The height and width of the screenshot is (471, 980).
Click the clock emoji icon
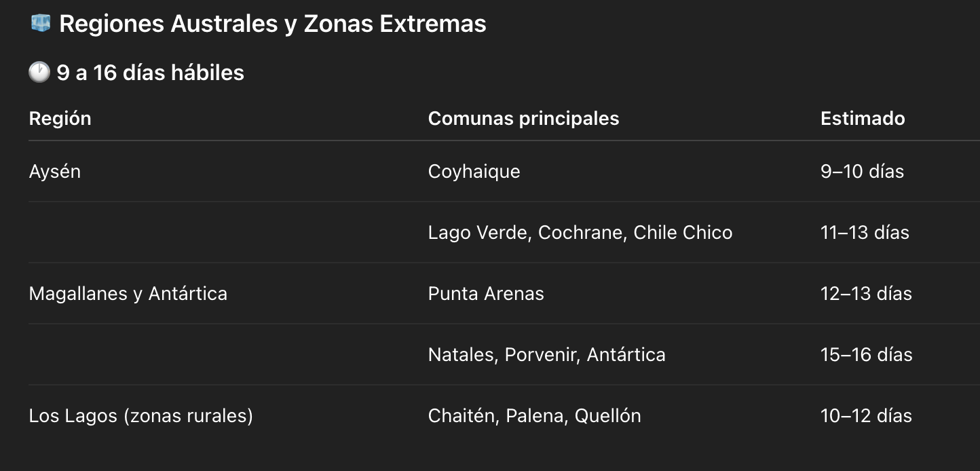[x=39, y=73]
